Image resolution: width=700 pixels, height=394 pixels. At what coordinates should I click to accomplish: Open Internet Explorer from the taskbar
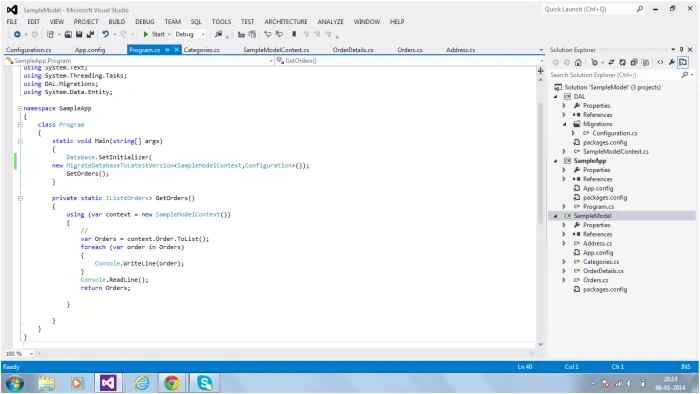click(x=142, y=383)
